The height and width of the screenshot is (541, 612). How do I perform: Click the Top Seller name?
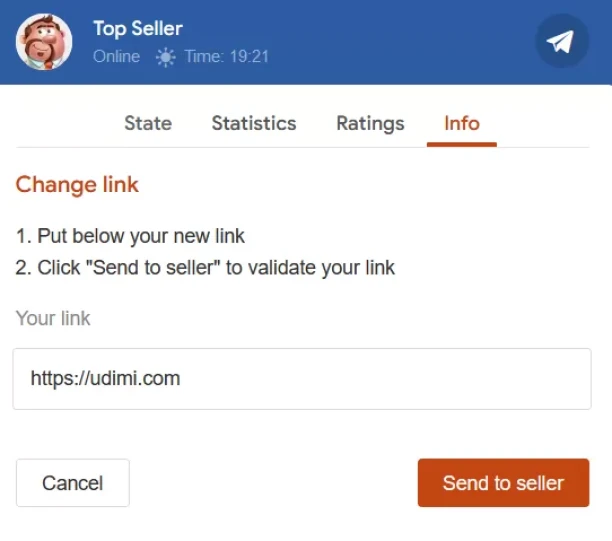tap(138, 29)
